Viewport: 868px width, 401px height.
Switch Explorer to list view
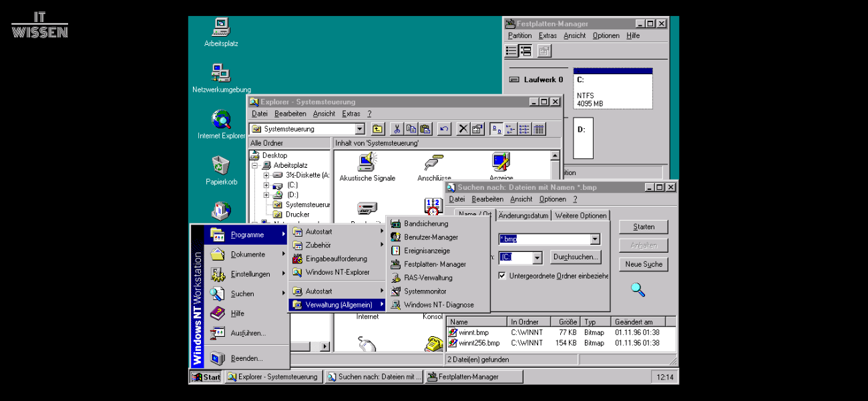(x=524, y=129)
